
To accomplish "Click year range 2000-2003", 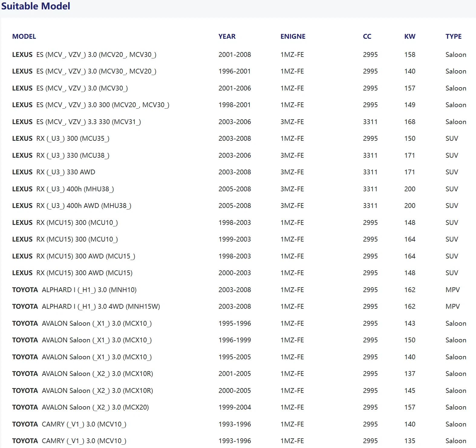I will (235, 273).
